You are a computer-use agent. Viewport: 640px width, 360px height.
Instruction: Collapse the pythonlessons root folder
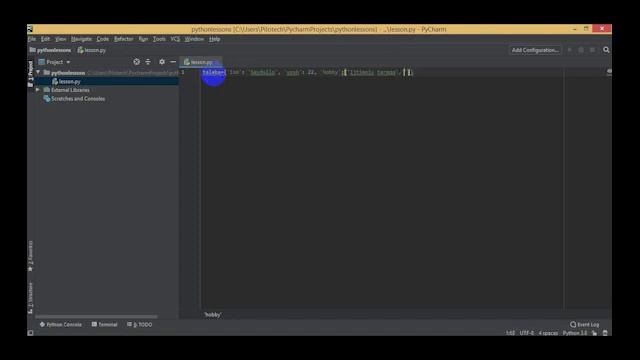[38, 72]
